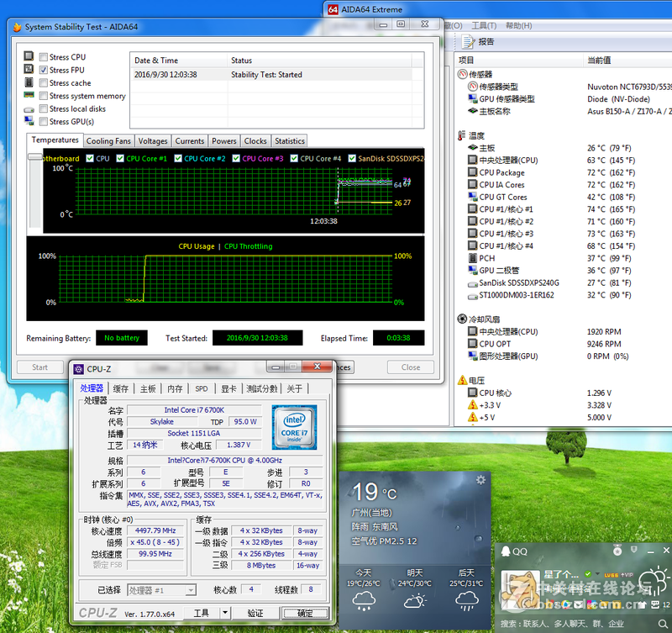Click the fan icon beside 冷却风扇 section
The height and width of the screenshot is (633, 672).
(462, 319)
